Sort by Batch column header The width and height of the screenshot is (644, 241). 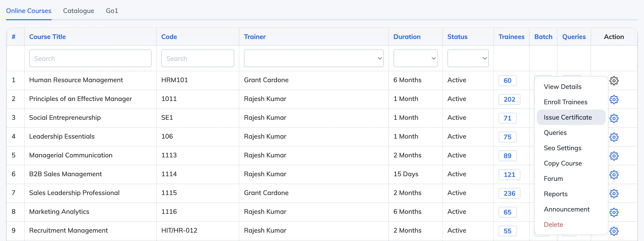[x=543, y=37]
